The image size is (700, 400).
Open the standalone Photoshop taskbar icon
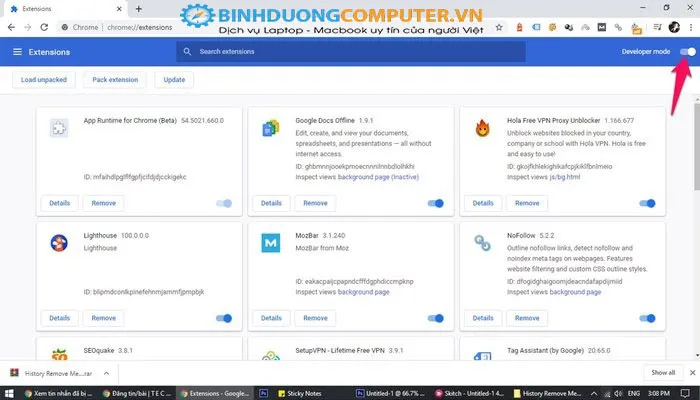pos(263,393)
